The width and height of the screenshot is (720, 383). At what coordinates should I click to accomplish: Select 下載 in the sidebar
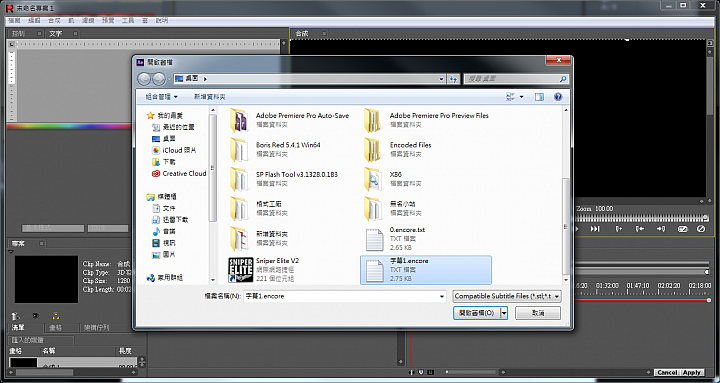164,162
